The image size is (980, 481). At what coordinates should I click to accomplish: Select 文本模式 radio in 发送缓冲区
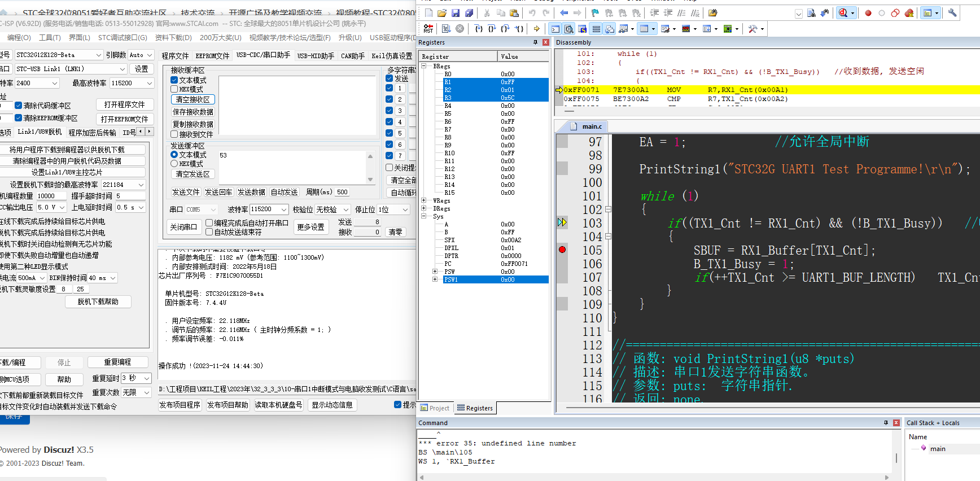click(x=174, y=155)
